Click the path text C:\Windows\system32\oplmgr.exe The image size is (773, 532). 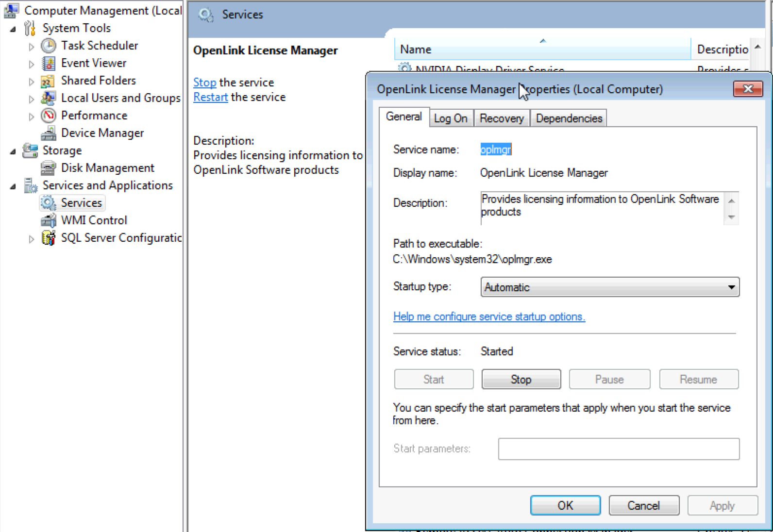[472, 259]
